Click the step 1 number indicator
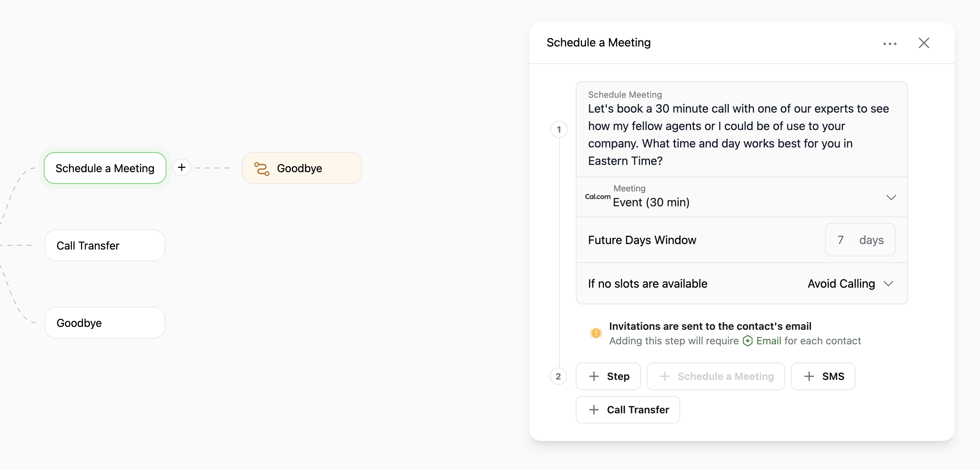 click(559, 129)
